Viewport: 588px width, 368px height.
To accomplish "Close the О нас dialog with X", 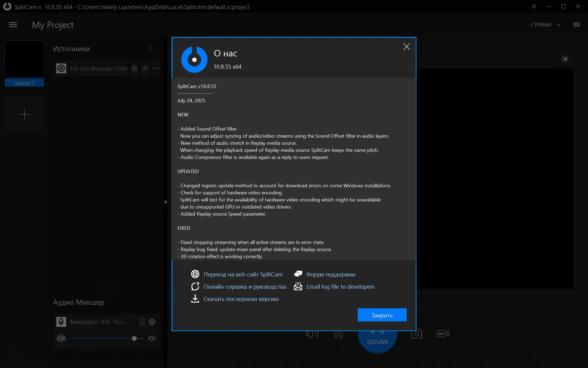I will 406,47.
